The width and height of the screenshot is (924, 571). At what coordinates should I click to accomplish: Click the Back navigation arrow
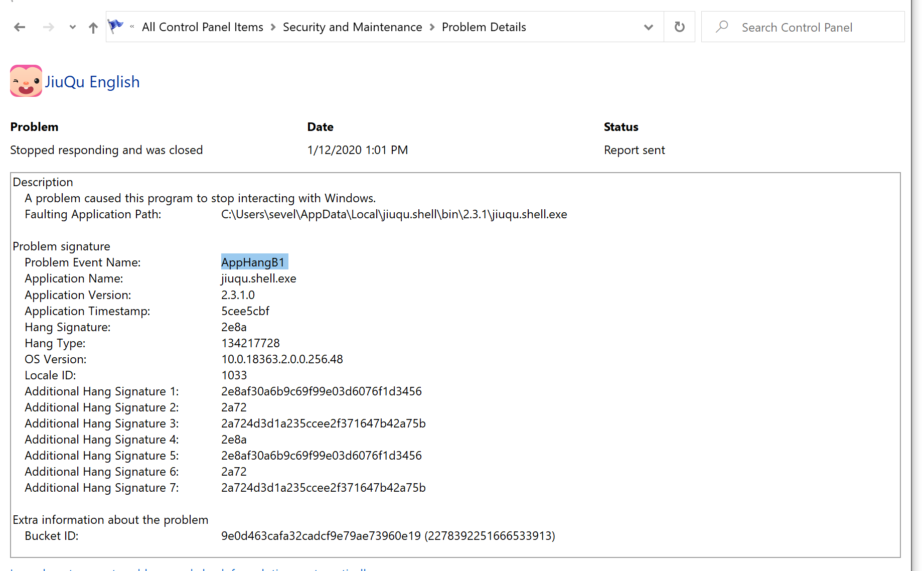point(20,27)
